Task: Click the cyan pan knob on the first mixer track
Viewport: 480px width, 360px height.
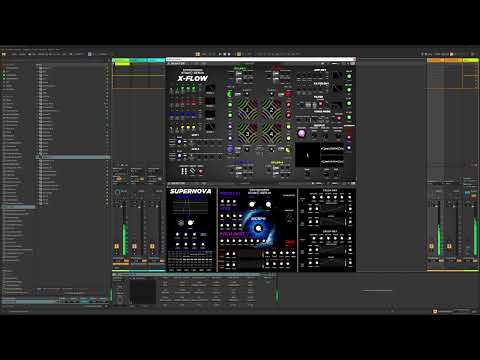Action: (117, 192)
